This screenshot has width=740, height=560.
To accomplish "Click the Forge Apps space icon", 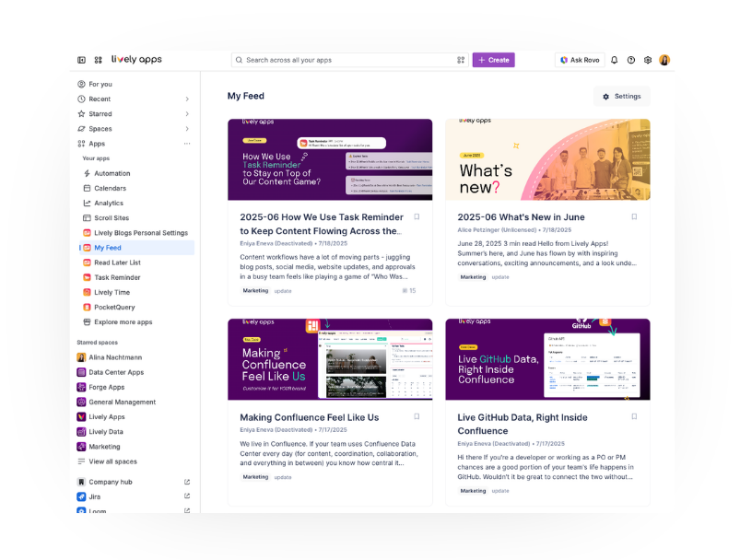I will [81, 387].
